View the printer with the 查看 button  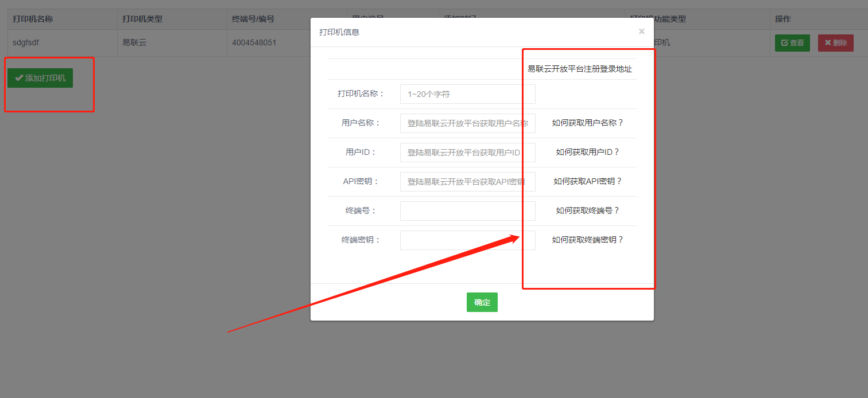point(792,43)
